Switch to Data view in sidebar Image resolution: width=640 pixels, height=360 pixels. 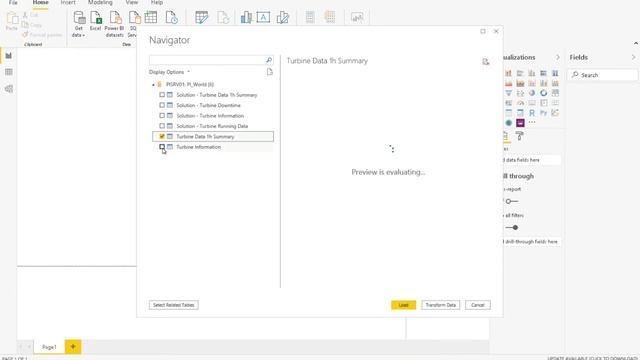point(9,72)
